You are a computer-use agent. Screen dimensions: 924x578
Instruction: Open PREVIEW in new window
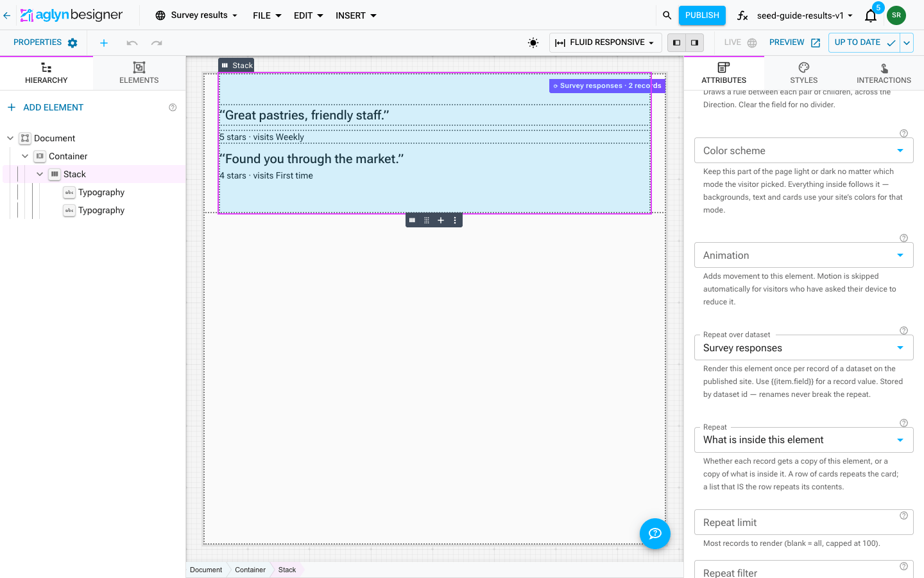coord(794,42)
